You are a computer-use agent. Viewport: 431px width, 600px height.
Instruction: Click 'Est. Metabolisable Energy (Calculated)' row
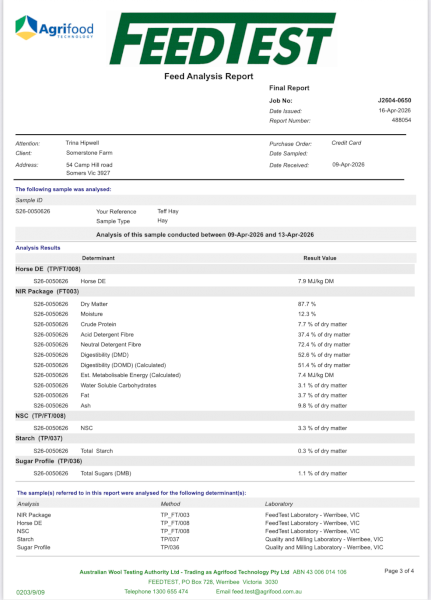(x=131, y=375)
